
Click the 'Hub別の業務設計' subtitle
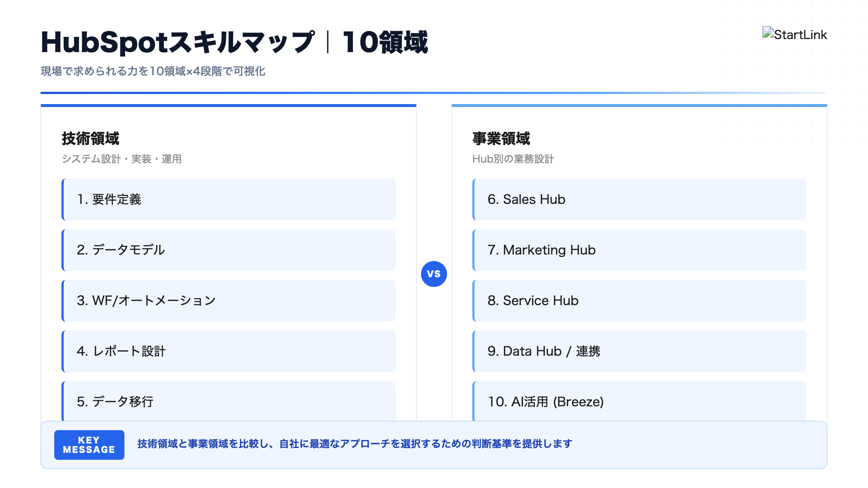[513, 159]
